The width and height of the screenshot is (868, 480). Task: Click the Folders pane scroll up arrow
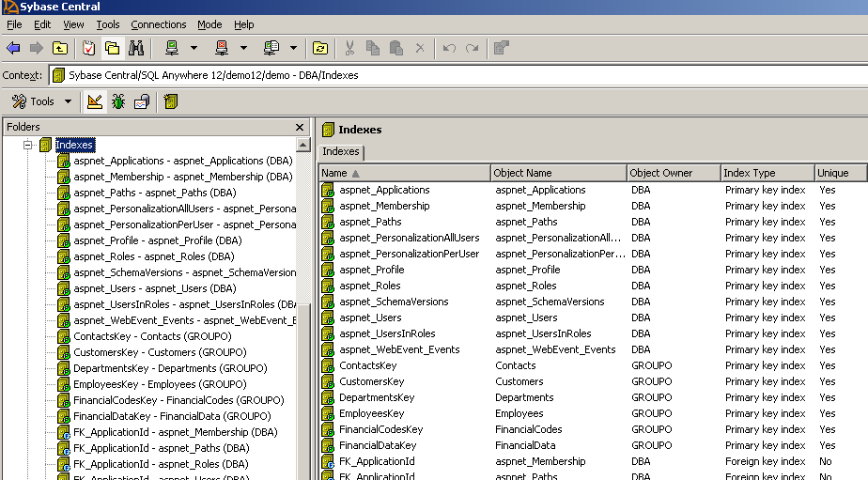click(302, 145)
